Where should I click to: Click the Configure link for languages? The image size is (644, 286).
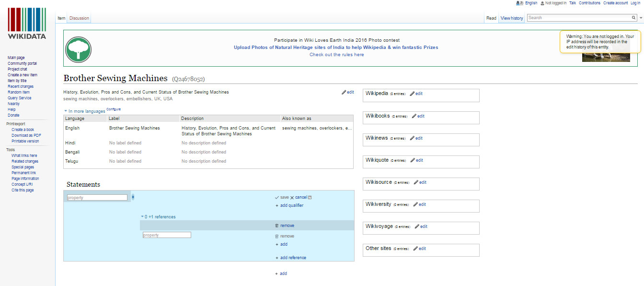[x=114, y=109]
